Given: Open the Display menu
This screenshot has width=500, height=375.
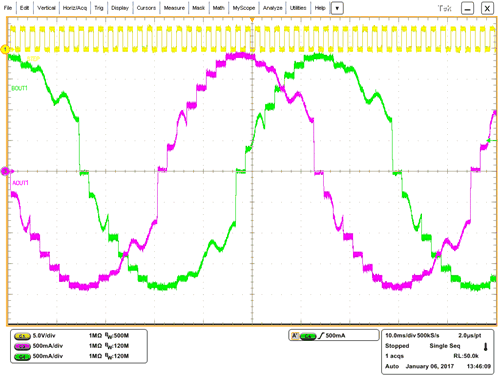Looking at the screenshot, I should pyautogui.click(x=120, y=8).
